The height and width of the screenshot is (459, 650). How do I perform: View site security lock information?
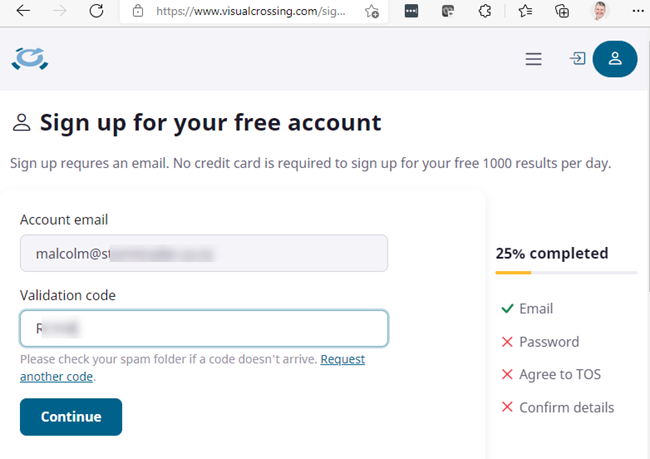(139, 11)
